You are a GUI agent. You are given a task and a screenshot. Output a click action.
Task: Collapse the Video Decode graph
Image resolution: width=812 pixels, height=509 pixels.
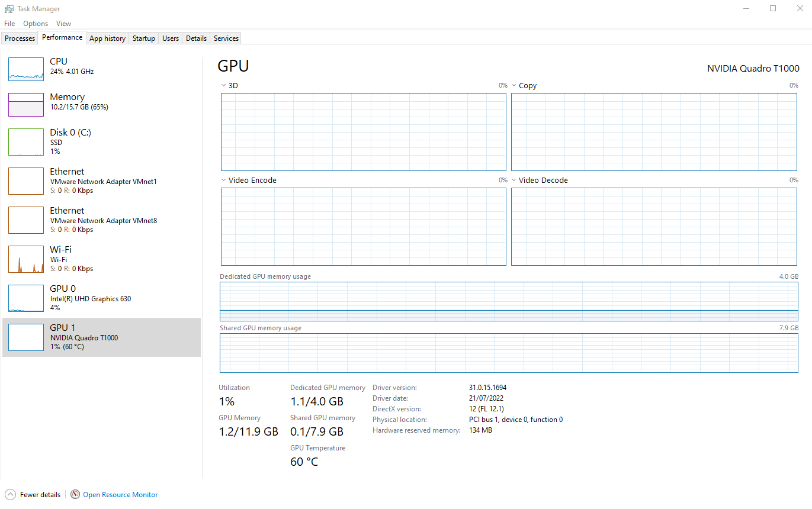point(513,180)
